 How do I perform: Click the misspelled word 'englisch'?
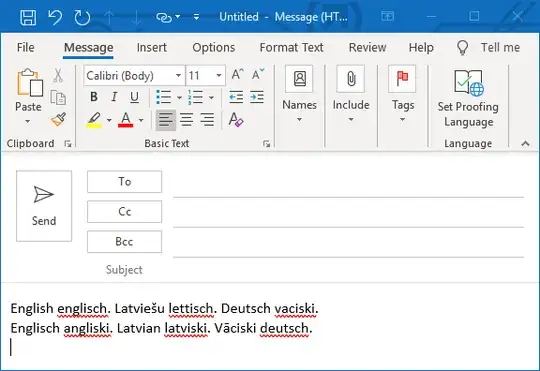tap(82, 309)
